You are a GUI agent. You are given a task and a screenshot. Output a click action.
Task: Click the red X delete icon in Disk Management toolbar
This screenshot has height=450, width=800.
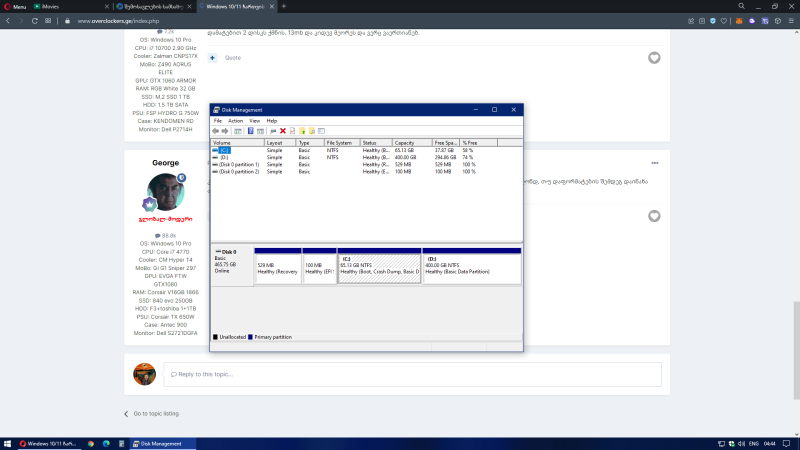(283, 131)
